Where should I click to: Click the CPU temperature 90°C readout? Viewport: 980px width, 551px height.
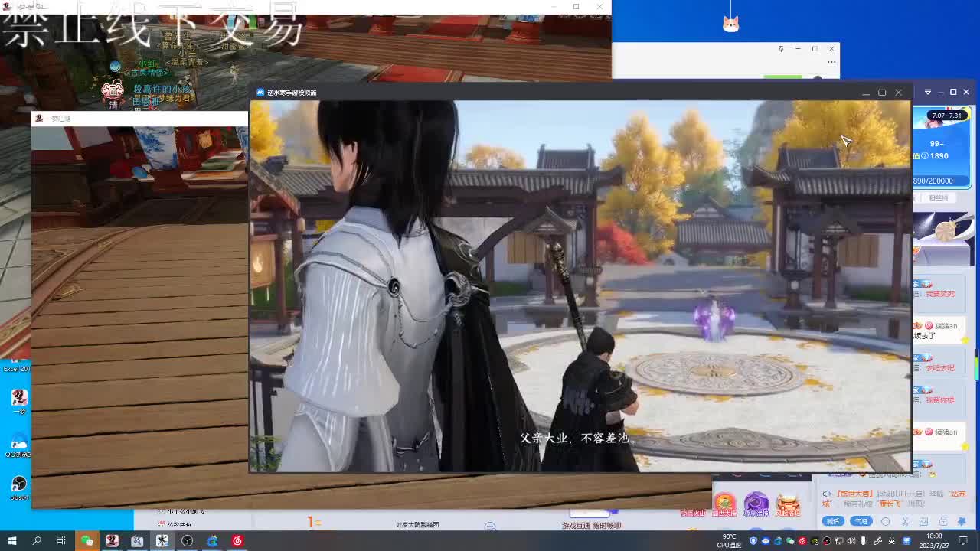(x=729, y=541)
